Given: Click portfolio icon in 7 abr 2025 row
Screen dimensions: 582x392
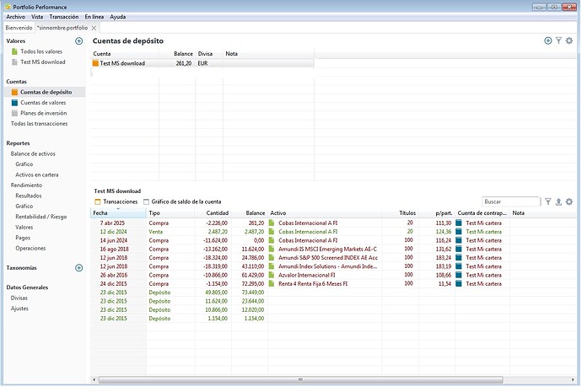Looking at the screenshot, I should pyautogui.click(x=459, y=223).
